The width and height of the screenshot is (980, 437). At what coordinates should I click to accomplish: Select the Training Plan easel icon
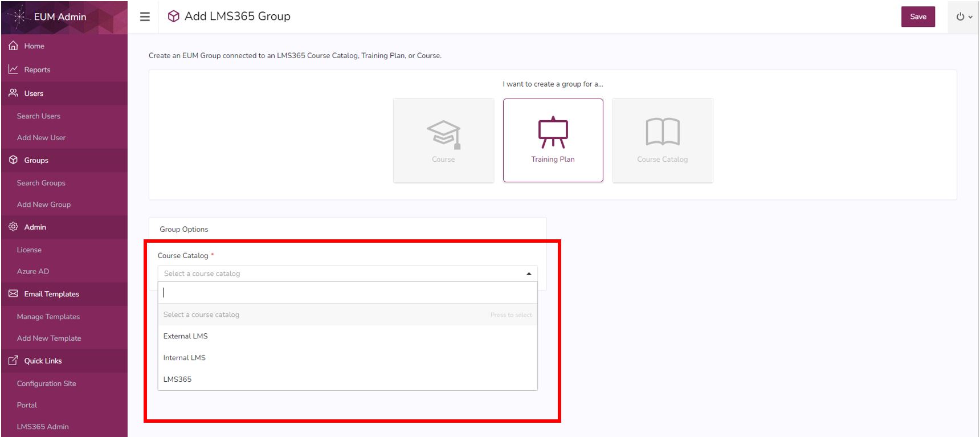[x=553, y=132]
